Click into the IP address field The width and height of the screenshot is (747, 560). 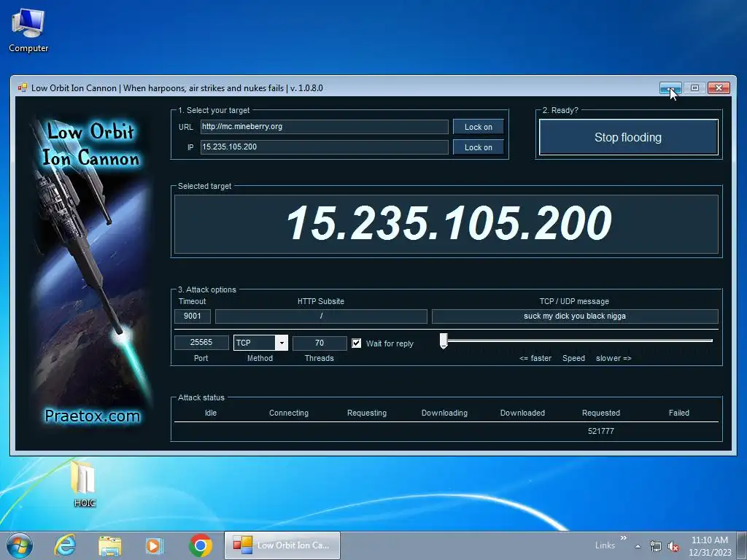click(324, 147)
